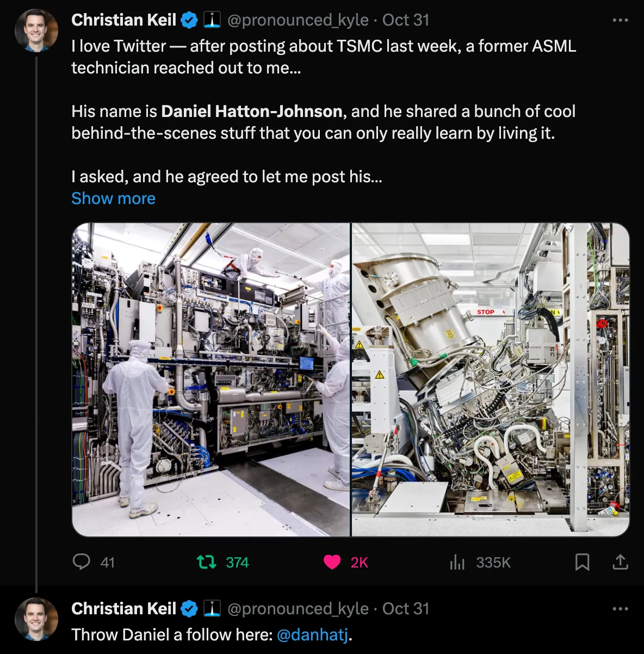Viewport: 644px width, 654px height.
Task: Click the verified badge on reply tweet
Action: pos(189,609)
